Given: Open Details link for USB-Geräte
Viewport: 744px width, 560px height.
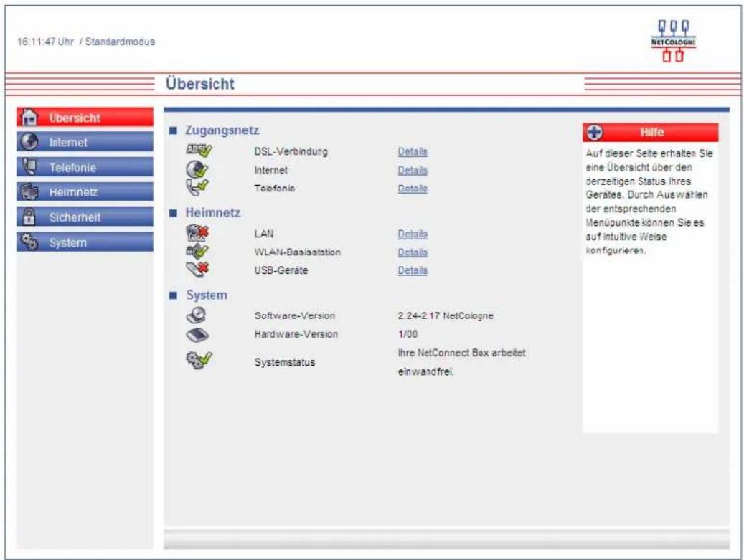Looking at the screenshot, I should [x=413, y=271].
